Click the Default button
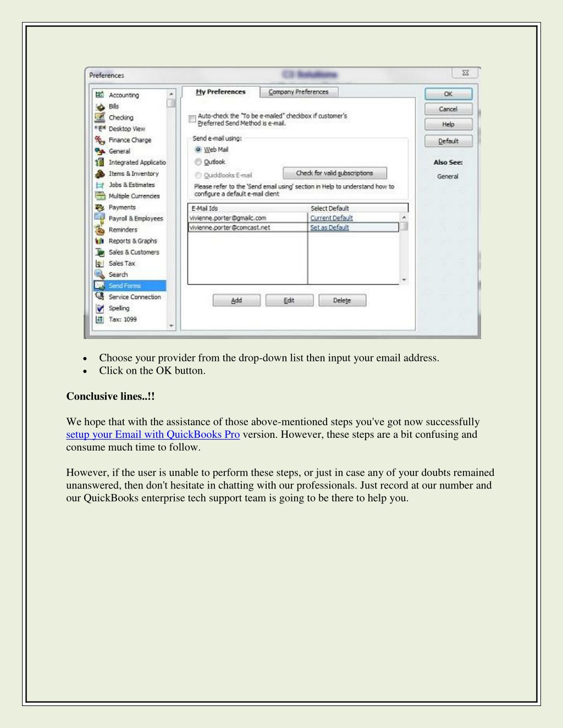563x728 pixels. [x=448, y=141]
